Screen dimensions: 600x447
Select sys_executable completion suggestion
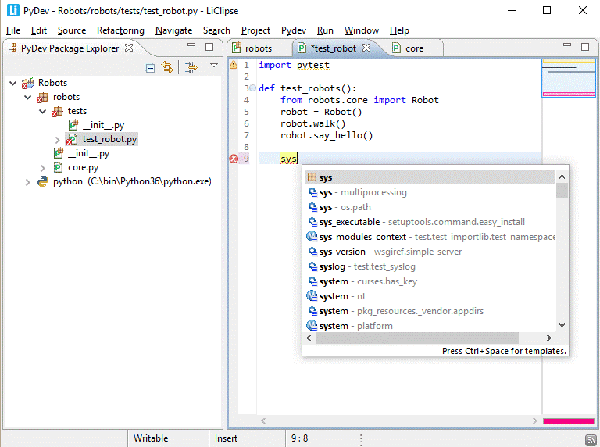pos(348,221)
